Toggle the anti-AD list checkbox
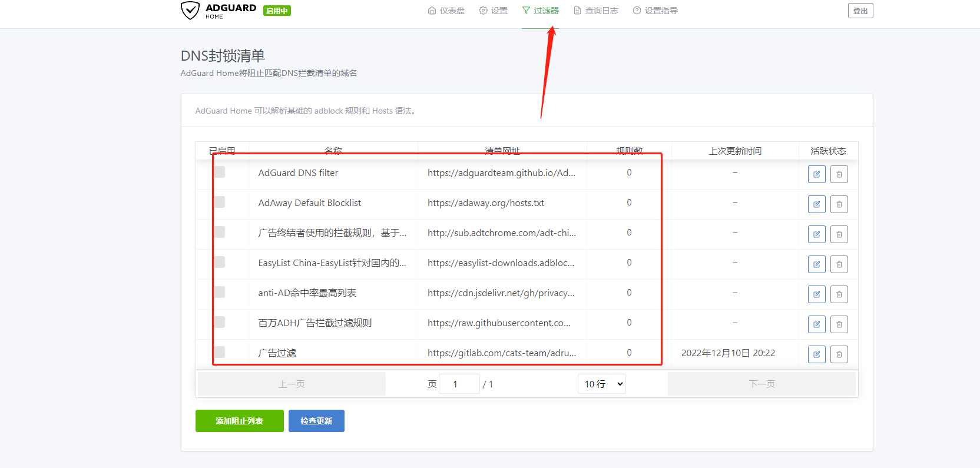 220,292
